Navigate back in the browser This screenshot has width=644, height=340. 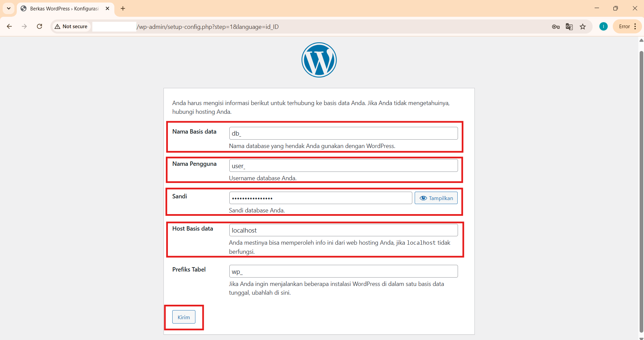click(x=9, y=27)
